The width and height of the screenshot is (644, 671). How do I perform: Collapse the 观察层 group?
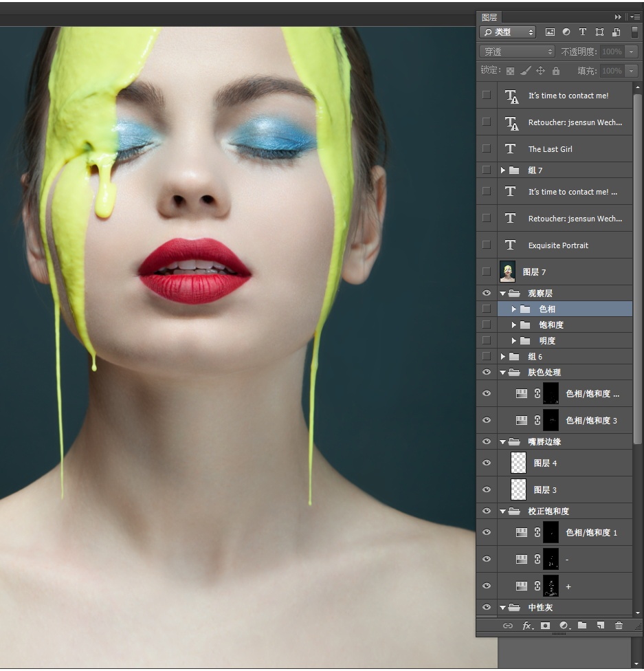click(x=503, y=294)
